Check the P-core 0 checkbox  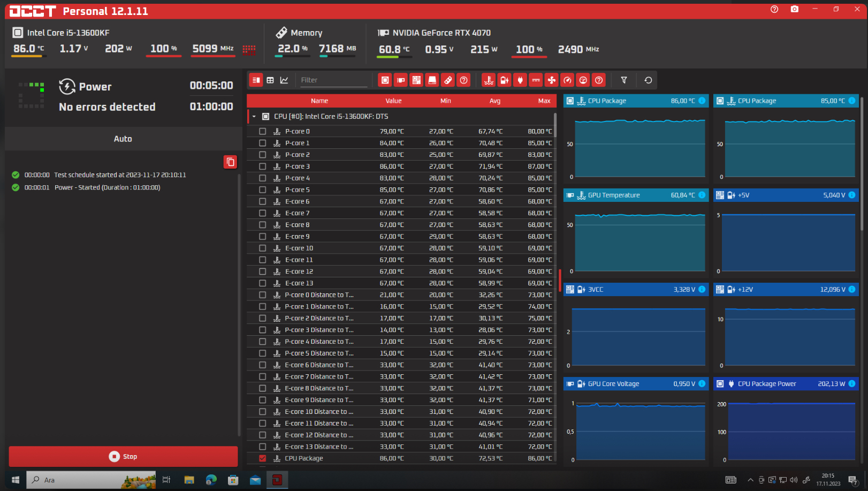pyautogui.click(x=262, y=131)
